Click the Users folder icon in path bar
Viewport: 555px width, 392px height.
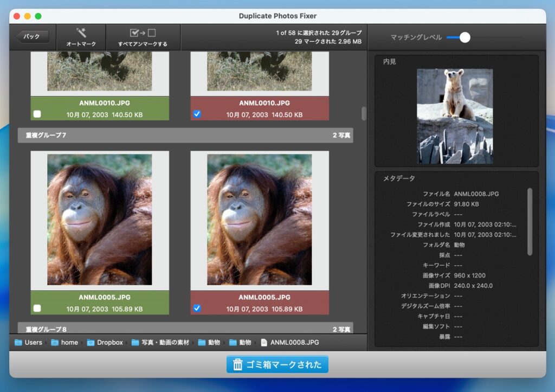(18, 343)
